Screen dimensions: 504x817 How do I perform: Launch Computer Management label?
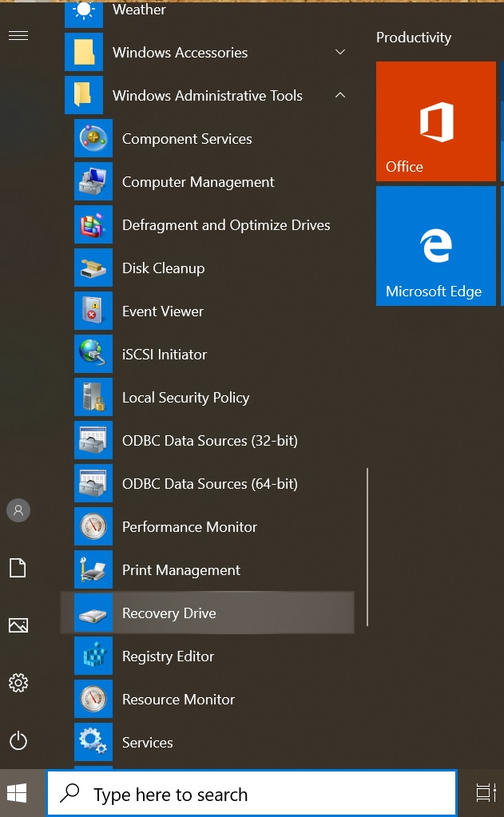(x=198, y=182)
